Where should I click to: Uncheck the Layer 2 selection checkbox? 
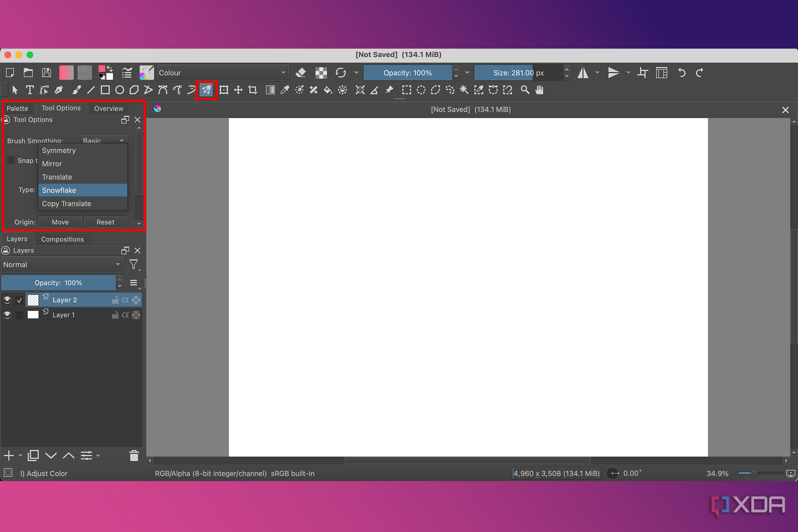[19, 300]
